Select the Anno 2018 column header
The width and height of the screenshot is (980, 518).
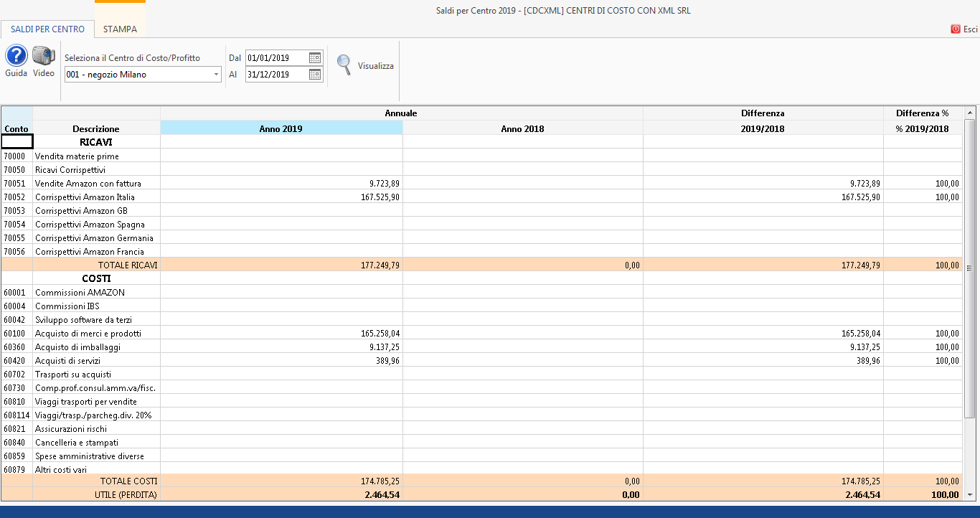(x=523, y=128)
